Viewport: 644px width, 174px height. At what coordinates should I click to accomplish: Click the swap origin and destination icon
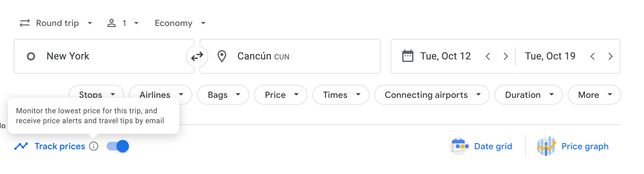coord(197,56)
